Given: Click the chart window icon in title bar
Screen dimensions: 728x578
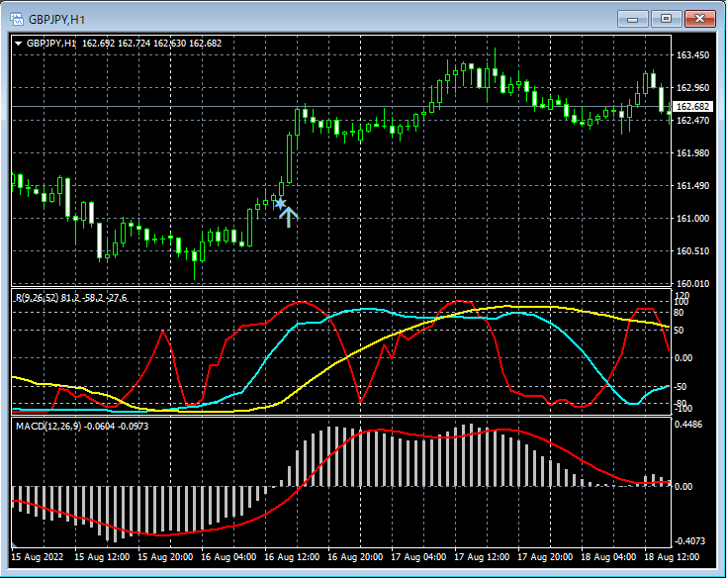Looking at the screenshot, I should coord(16,18).
